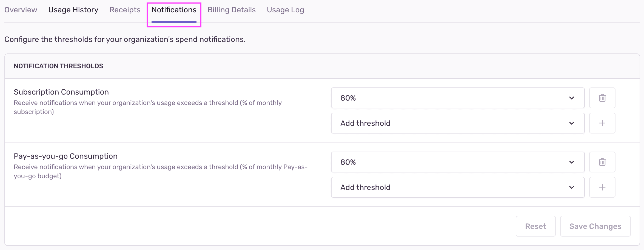This screenshot has height=250, width=644.
Task: Expand the chevron on Pay-as-you-go Add threshold
Action: point(572,187)
